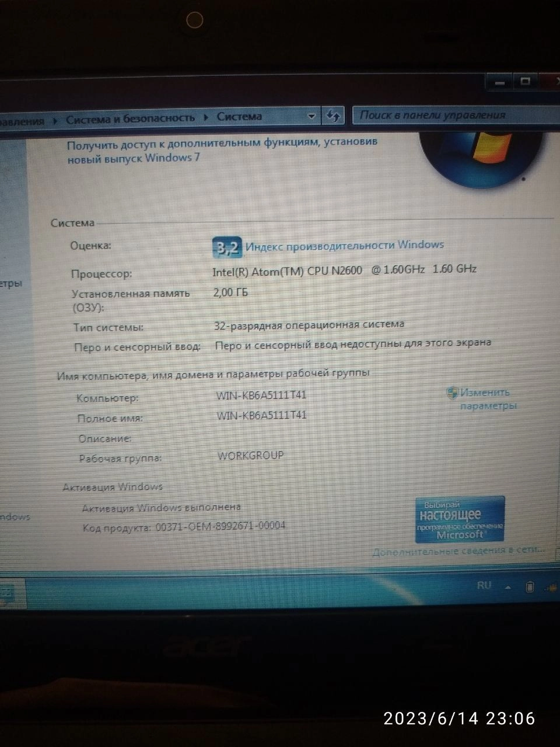Image resolution: width=560 pixels, height=747 pixels.
Task: Refresh the control panel address bar
Action: [x=333, y=115]
